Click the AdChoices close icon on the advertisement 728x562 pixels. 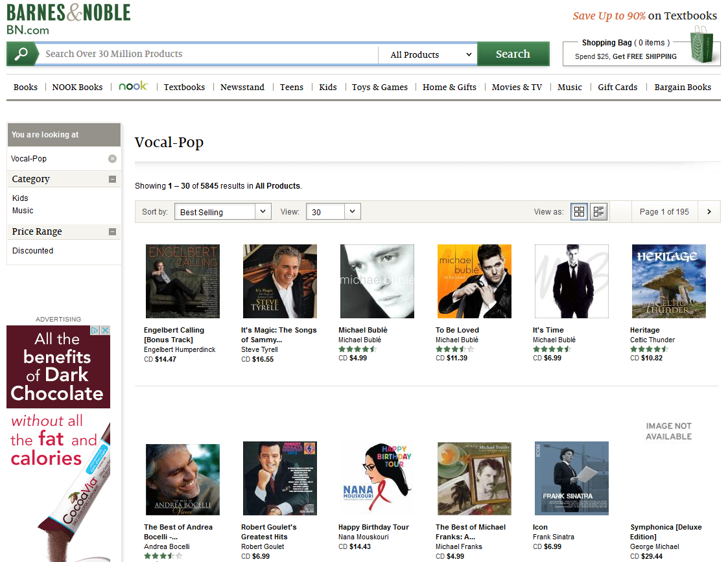[x=104, y=329]
